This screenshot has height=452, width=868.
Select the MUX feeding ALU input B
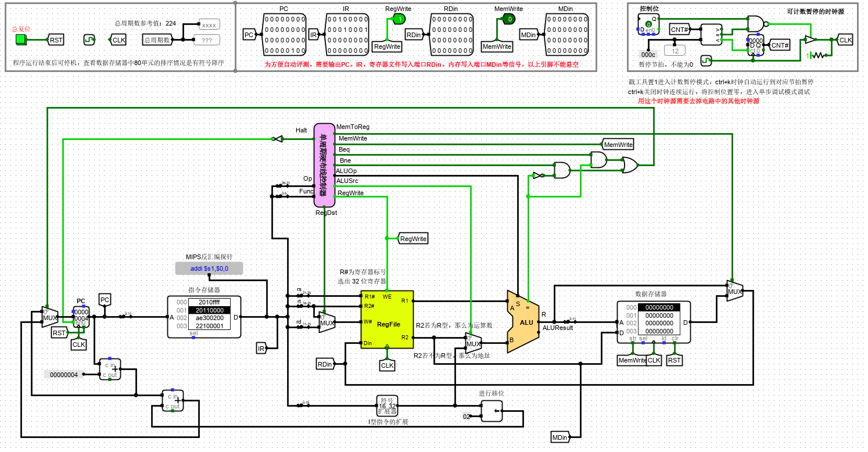[473, 343]
